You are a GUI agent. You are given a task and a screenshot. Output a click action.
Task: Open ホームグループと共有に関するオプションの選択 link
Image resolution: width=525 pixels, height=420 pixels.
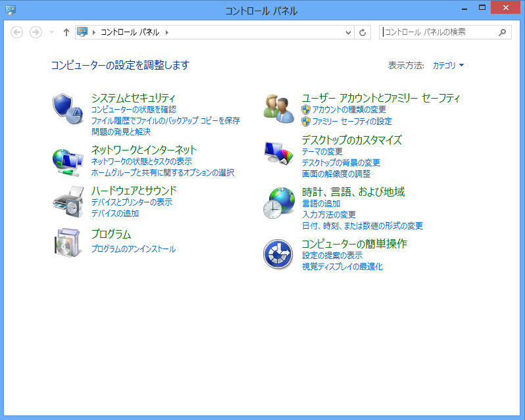click(162, 173)
